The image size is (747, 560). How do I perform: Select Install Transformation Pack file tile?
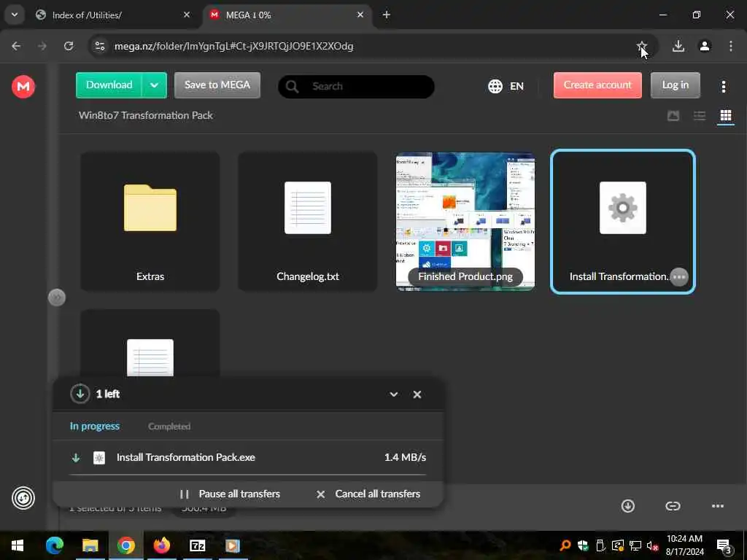pyautogui.click(x=623, y=221)
